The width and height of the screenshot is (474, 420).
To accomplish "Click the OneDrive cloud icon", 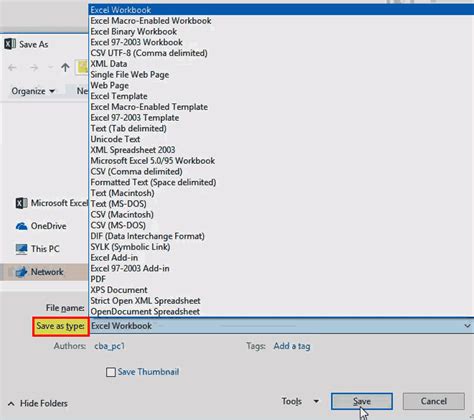I will coord(22,226).
